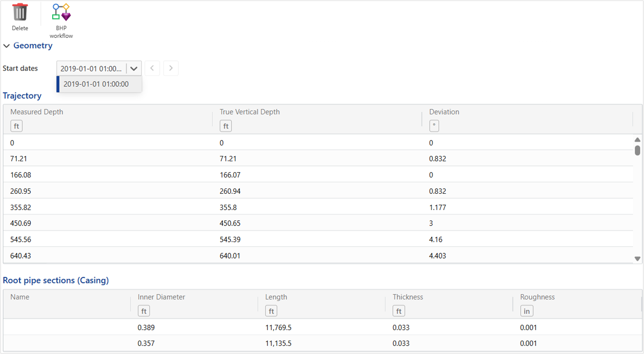This screenshot has height=354, width=644.
Task: Click the Root pipe sections (Casing) heading
Action: point(56,281)
